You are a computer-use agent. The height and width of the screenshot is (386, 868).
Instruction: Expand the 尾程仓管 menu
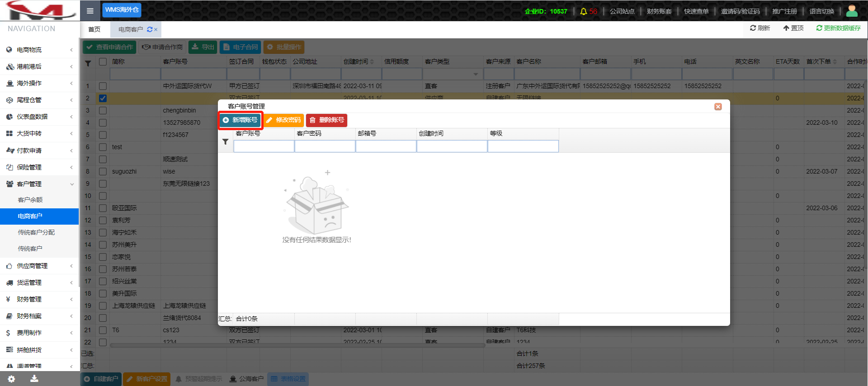click(x=40, y=100)
